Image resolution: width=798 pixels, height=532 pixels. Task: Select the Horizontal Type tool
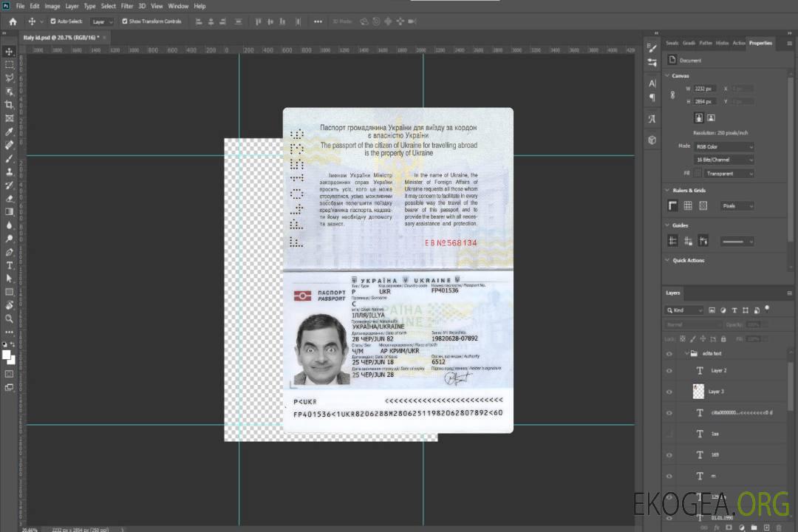point(9,265)
